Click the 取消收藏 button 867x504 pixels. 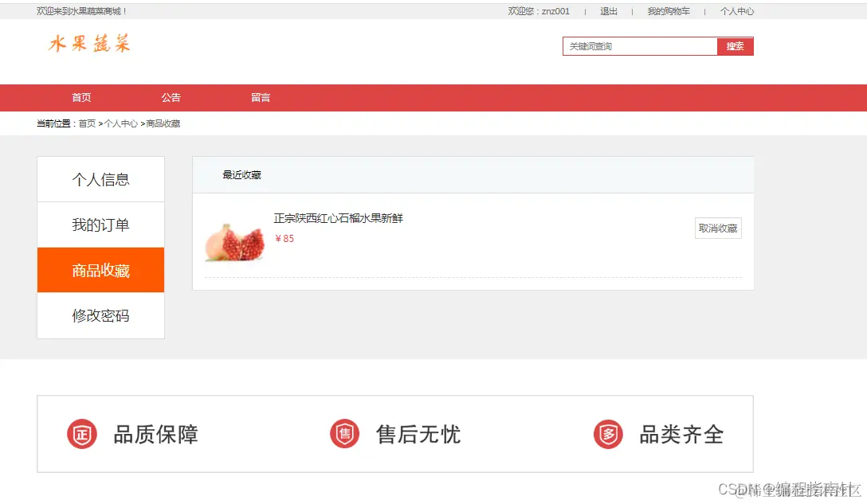click(x=718, y=229)
